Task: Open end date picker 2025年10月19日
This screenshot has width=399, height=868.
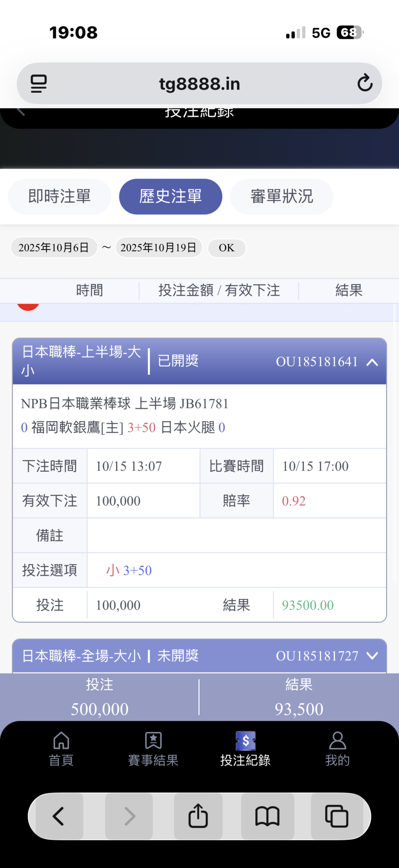Action: 158,248
